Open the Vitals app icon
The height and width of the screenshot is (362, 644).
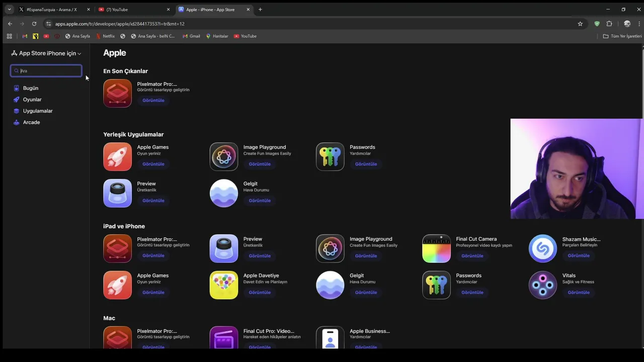click(542, 285)
